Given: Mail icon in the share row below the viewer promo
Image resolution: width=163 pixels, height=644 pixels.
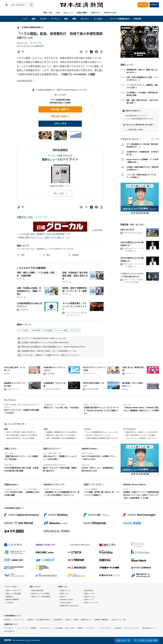Looking at the screenshot, I should click(x=81, y=207).
